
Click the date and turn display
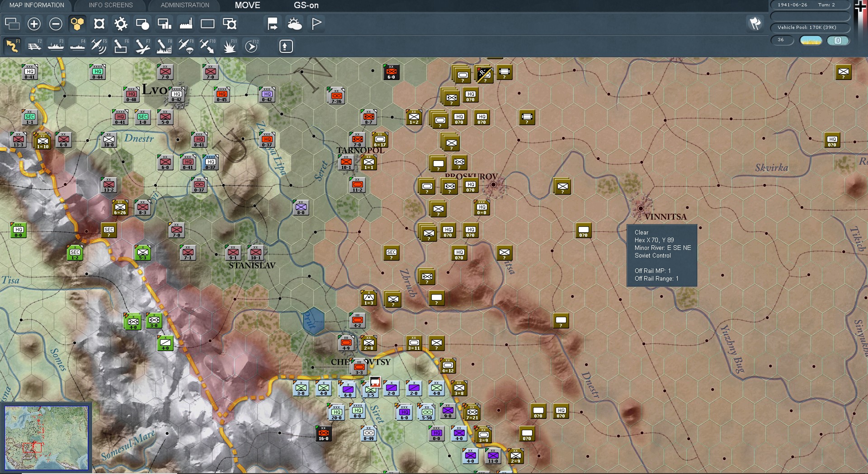tap(809, 5)
